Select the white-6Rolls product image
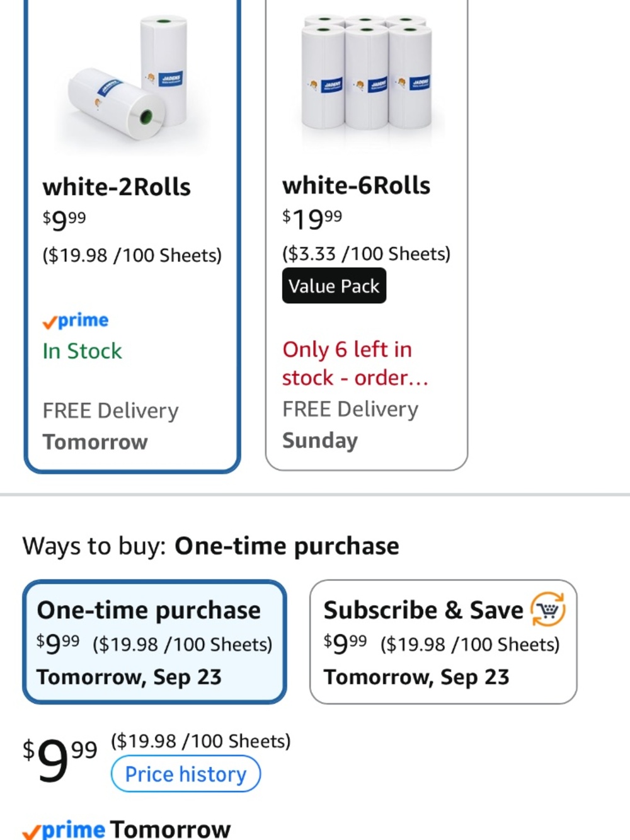 tap(367, 76)
